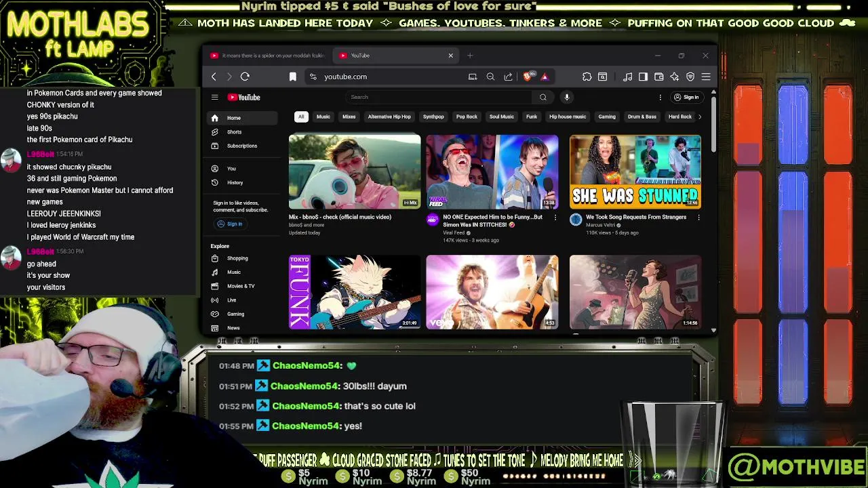
Task: Open the Brave Wallet icon
Action: click(x=658, y=77)
